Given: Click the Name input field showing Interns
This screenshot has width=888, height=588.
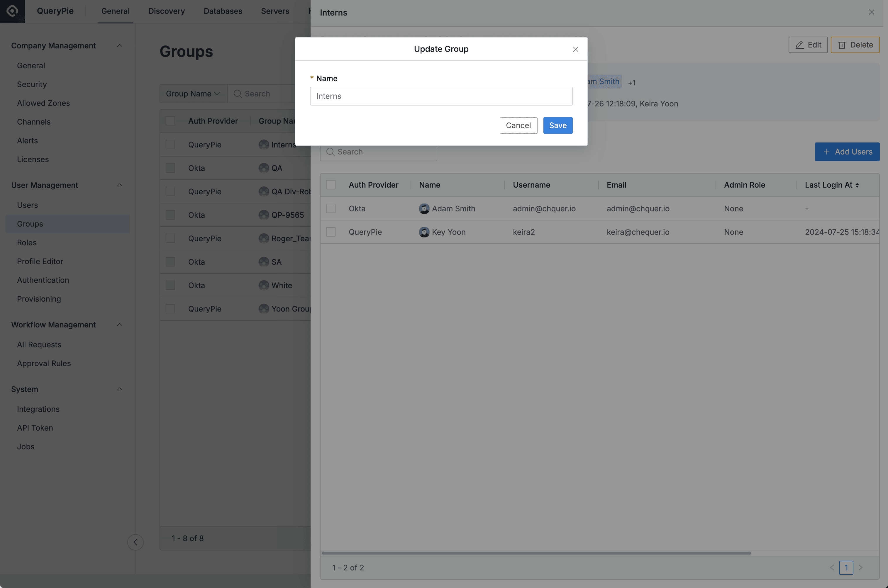Looking at the screenshot, I should coord(441,96).
